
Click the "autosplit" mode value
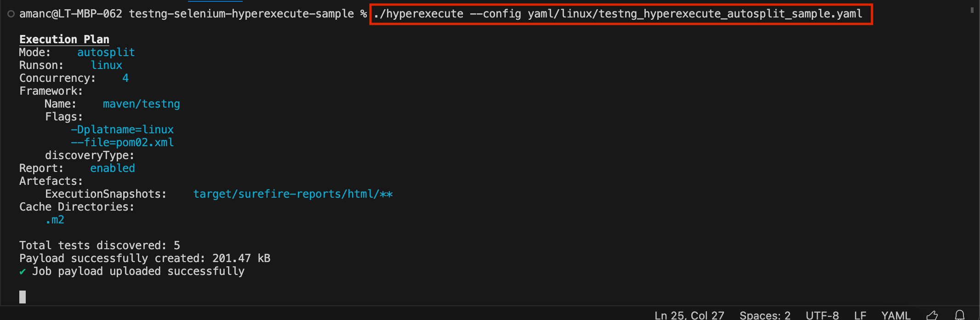[106, 52]
